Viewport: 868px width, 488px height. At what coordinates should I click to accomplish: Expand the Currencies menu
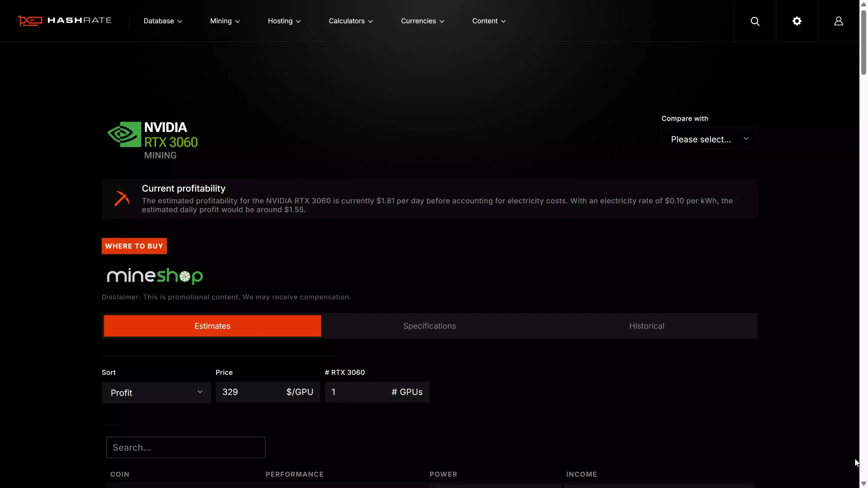click(x=422, y=21)
